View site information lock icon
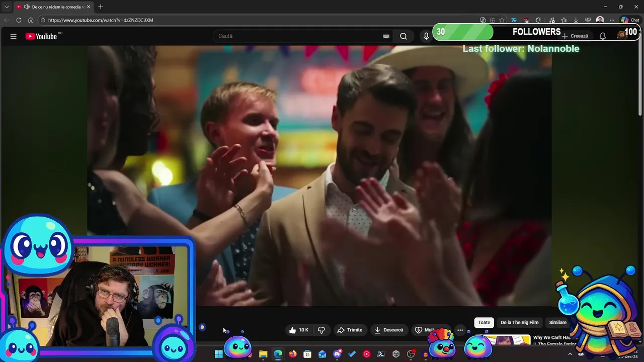 click(x=43, y=20)
